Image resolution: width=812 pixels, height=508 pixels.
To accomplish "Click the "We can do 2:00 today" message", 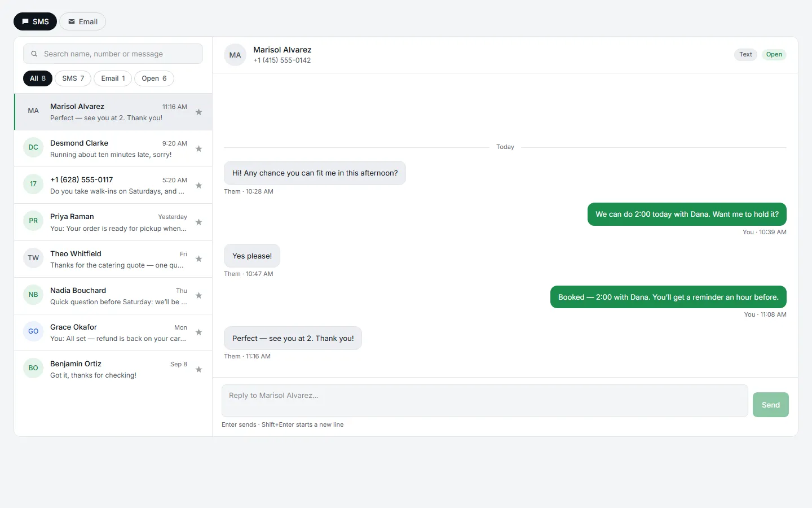I will click(687, 214).
